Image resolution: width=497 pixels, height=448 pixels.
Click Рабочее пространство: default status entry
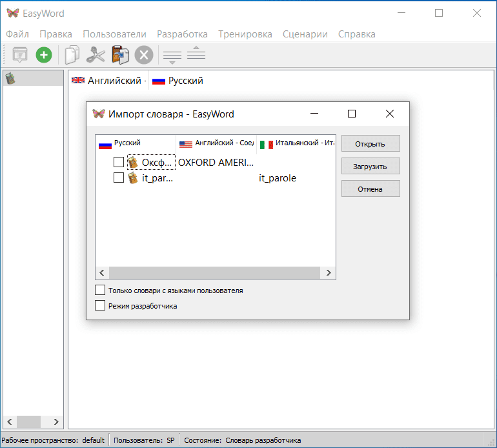point(53,440)
